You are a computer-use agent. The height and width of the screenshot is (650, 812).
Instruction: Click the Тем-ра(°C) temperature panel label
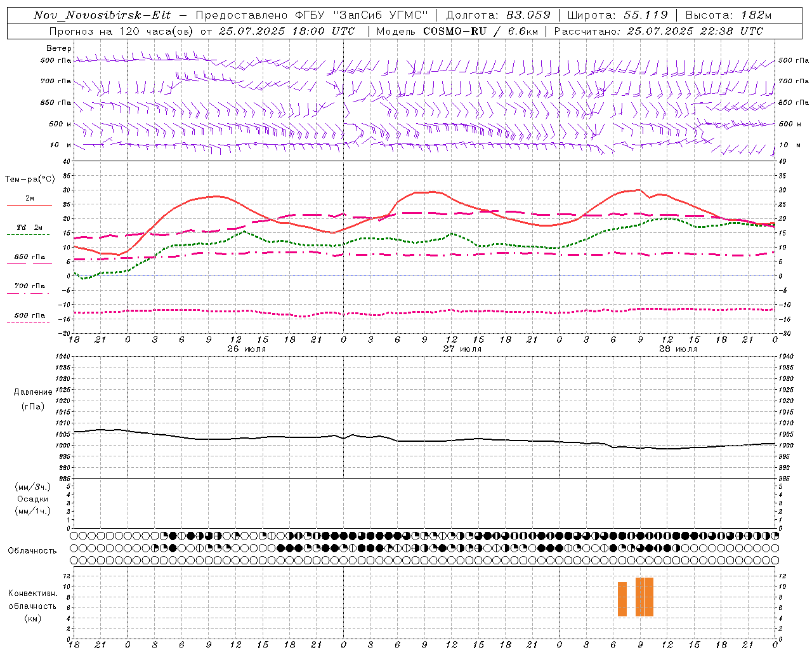click(x=30, y=180)
